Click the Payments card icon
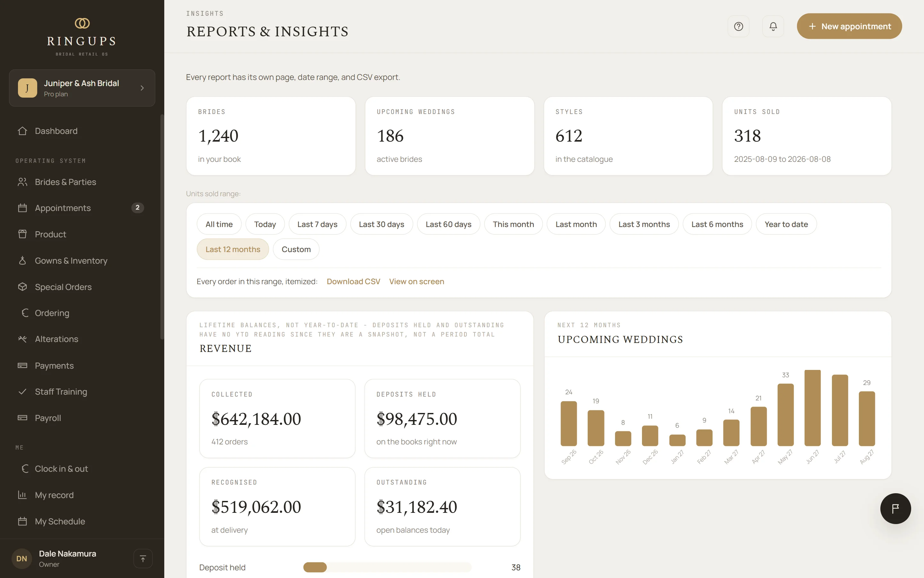The width and height of the screenshot is (924, 578). (x=22, y=365)
